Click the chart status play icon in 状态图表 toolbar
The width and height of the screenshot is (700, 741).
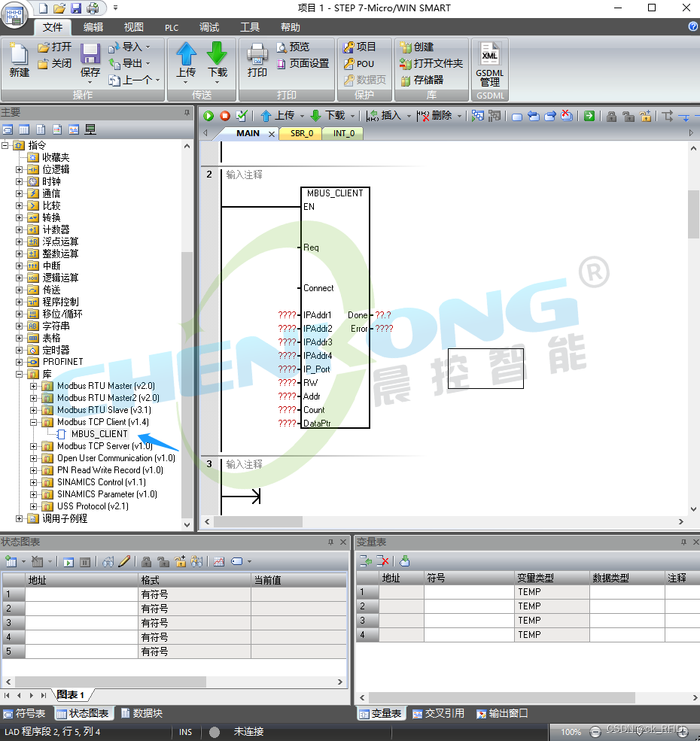coord(68,562)
